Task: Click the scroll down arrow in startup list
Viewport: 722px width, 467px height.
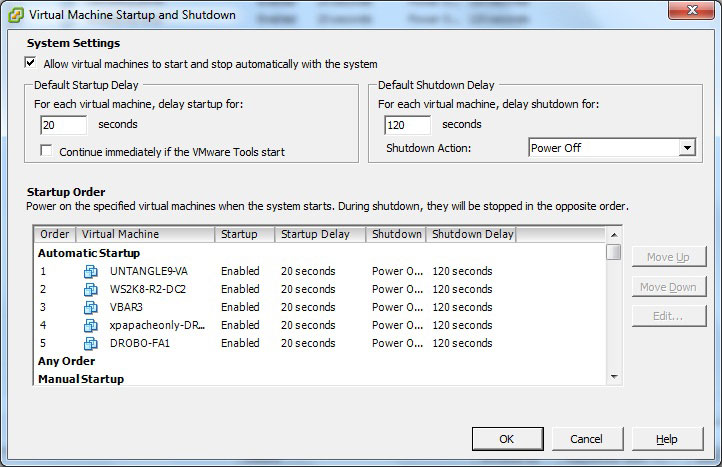Action: 614,377
